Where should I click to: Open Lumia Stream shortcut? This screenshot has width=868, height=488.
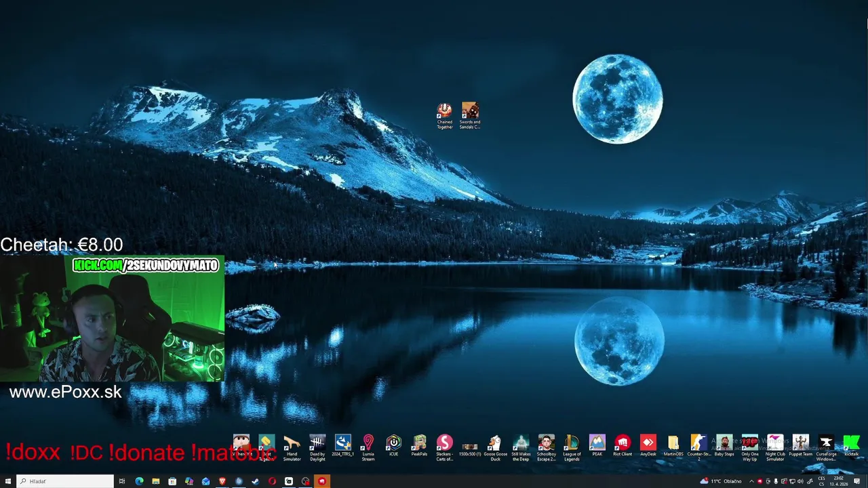click(x=368, y=449)
